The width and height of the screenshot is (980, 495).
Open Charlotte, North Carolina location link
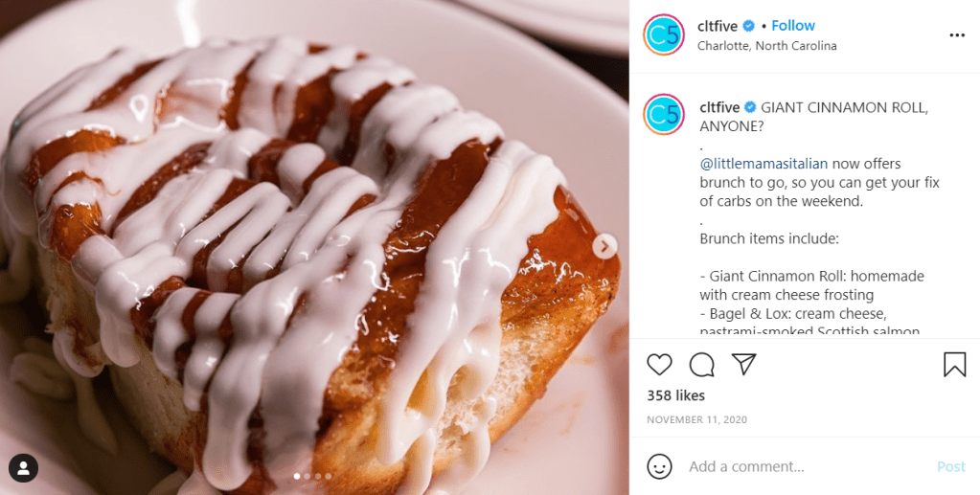767,46
